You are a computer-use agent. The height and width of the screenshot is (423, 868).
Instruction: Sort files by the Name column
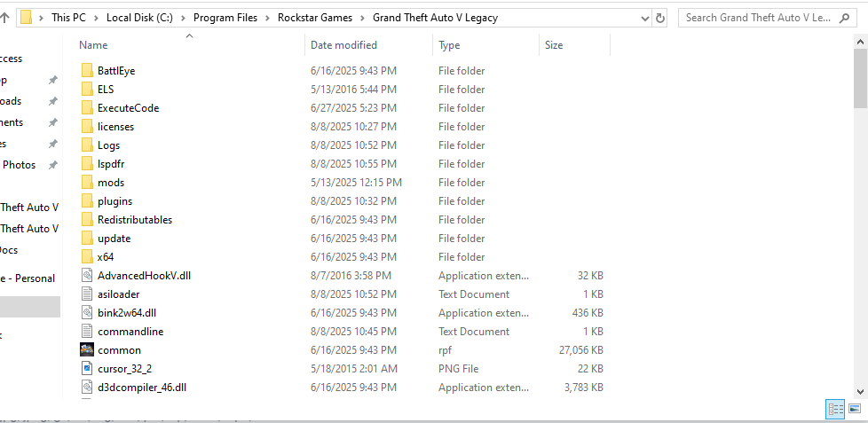pyautogui.click(x=93, y=45)
